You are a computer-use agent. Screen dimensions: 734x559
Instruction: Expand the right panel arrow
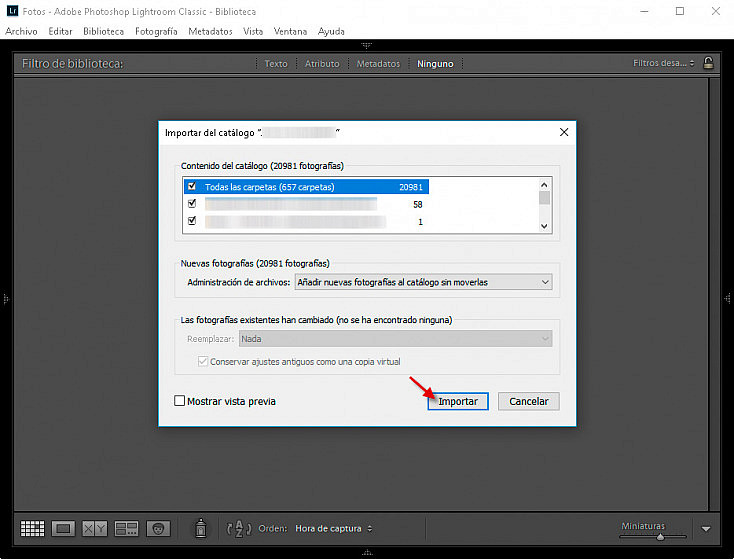pos(727,298)
